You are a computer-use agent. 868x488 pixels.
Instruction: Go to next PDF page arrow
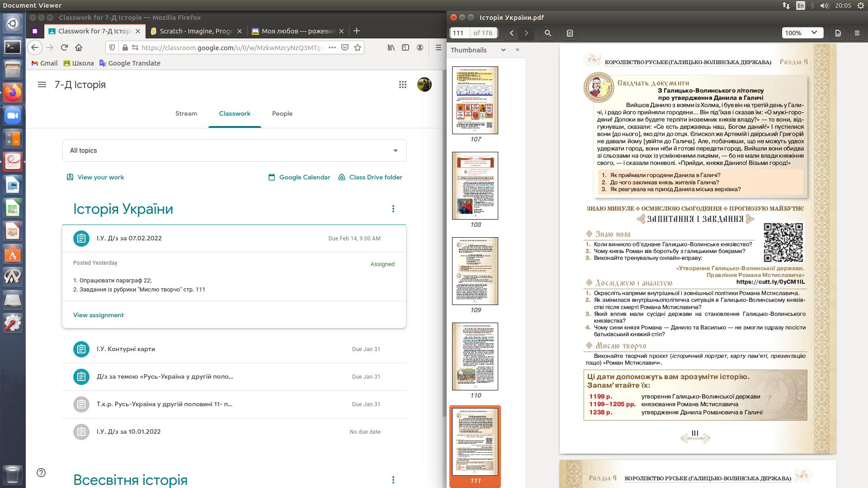[x=526, y=33]
